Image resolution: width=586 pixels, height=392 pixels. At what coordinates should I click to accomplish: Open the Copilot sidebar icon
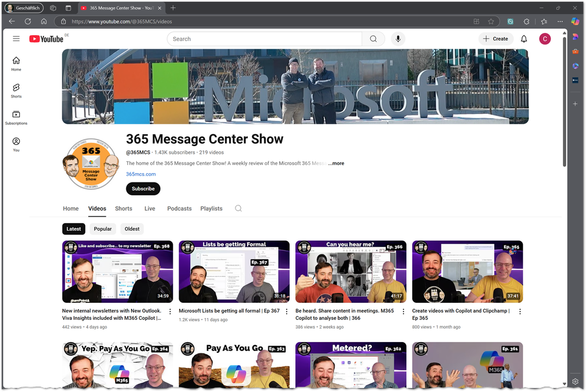(x=575, y=21)
